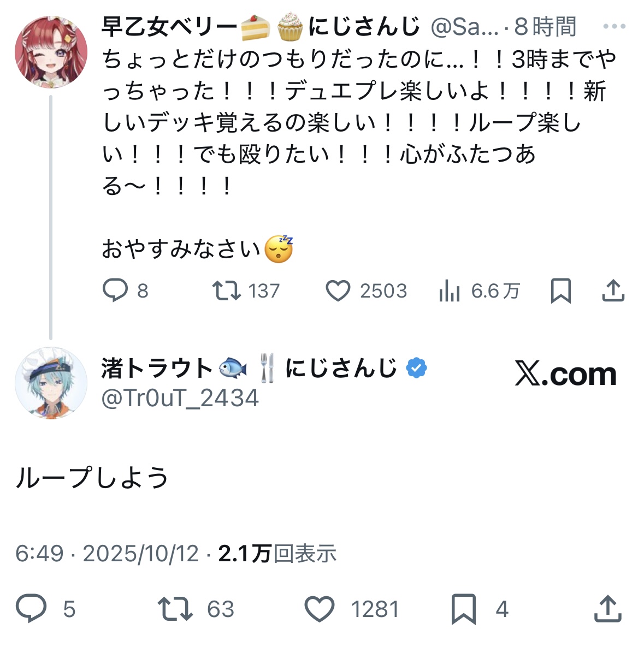This screenshot has height=653, width=644.
Task: Repost the reply with 63 reposts
Action: (x=175, y=609)
